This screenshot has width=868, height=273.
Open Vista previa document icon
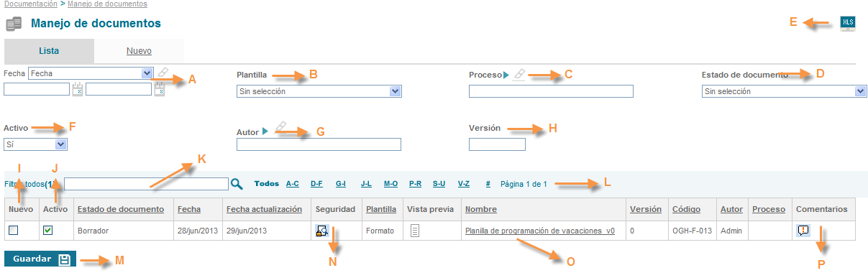pyautogui.click(x=415, y=231)
